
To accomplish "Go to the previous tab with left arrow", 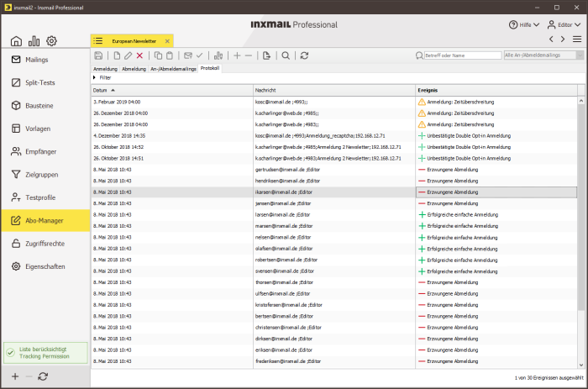I will click(551, 39).
